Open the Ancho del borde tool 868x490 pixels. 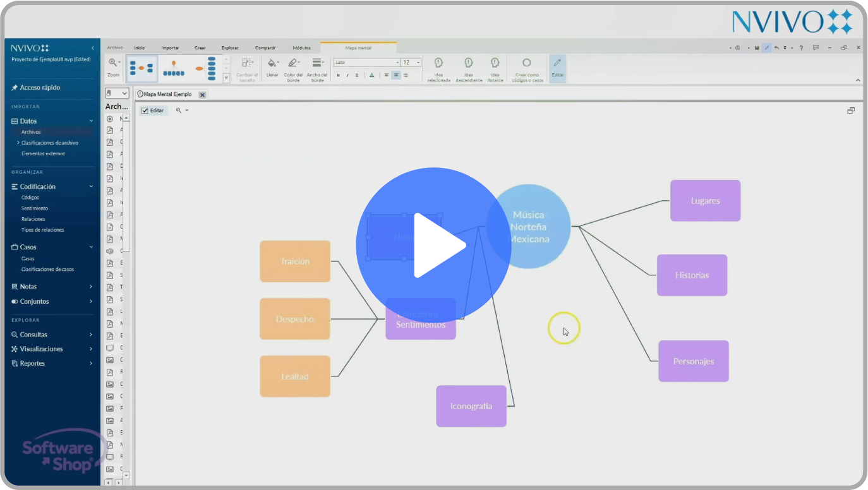coord(317,68)
